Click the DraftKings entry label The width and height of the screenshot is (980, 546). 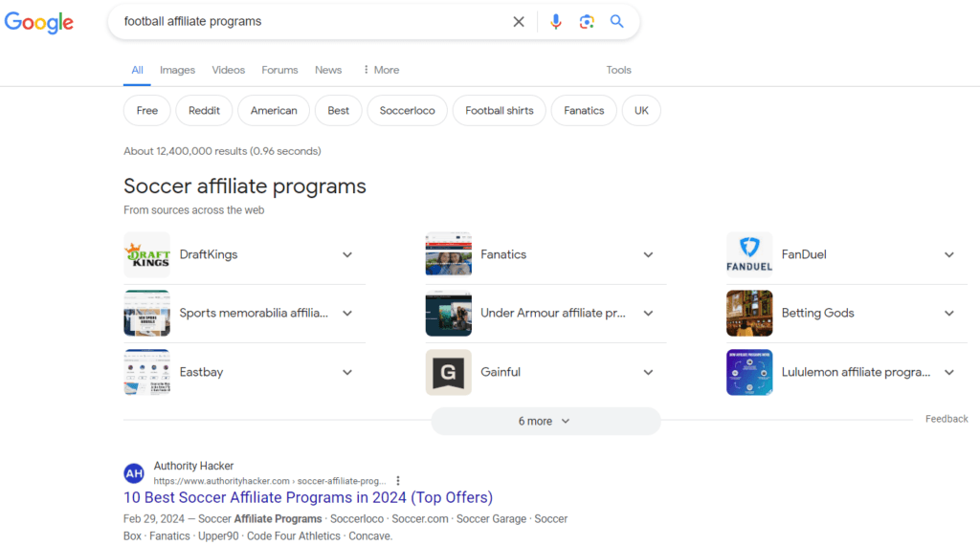(x=209, y=255)
